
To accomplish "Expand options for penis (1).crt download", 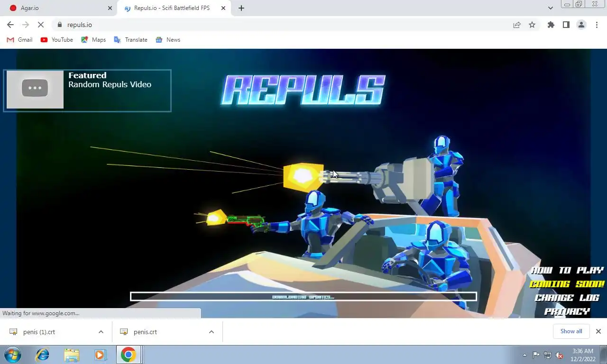I will [x=101, y=332].
